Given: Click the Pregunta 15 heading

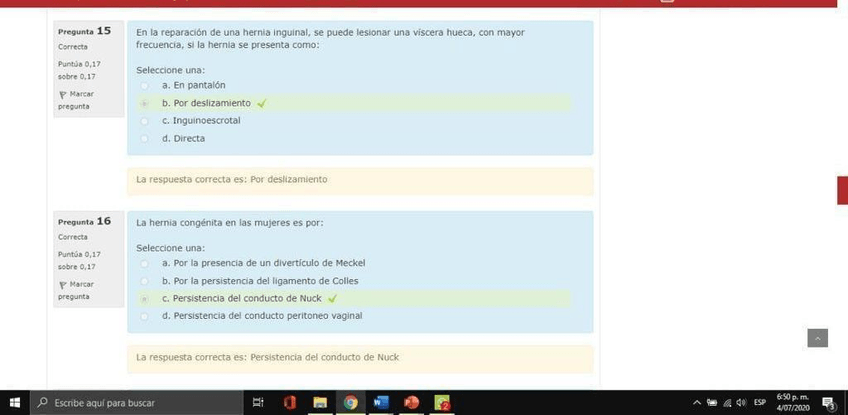Looking at the screenshot, I should [x=84, y=31].
